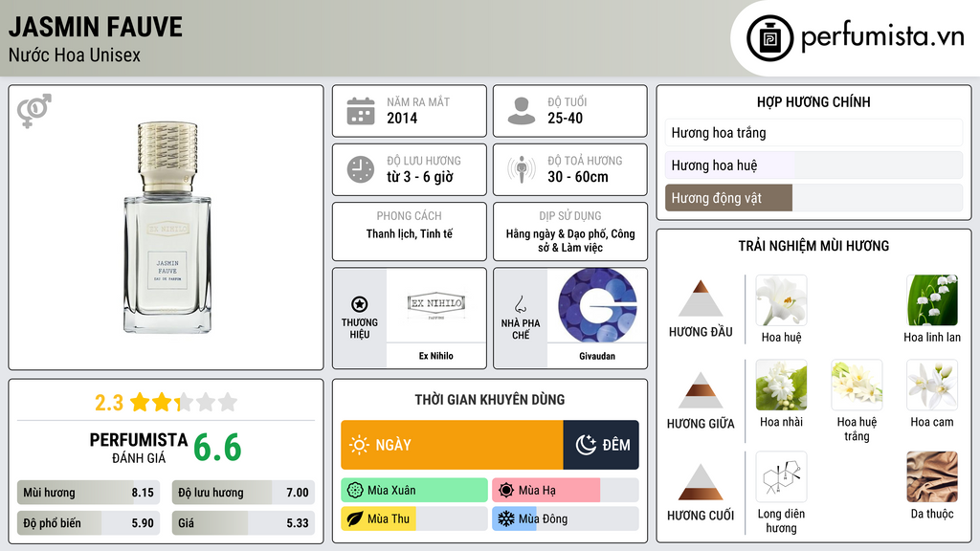Viewport: 980px width, 551px height.
Task: Click the calendar icon beside Năm ra mắt
Action: click(x=361, y=111)
